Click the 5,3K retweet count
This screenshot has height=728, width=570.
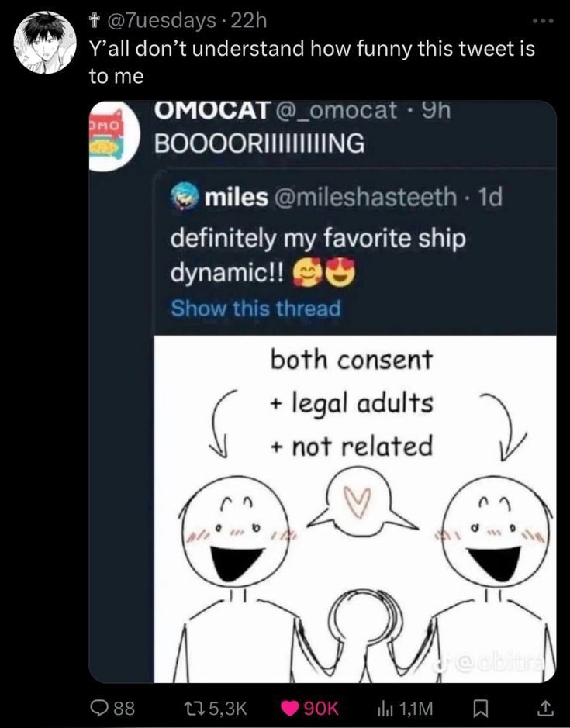pos(230,707)
